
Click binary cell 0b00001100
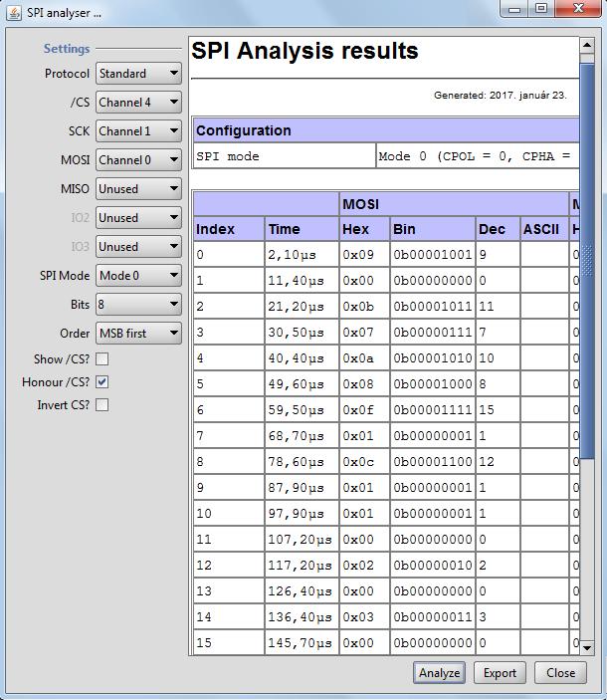click(433, 462)
